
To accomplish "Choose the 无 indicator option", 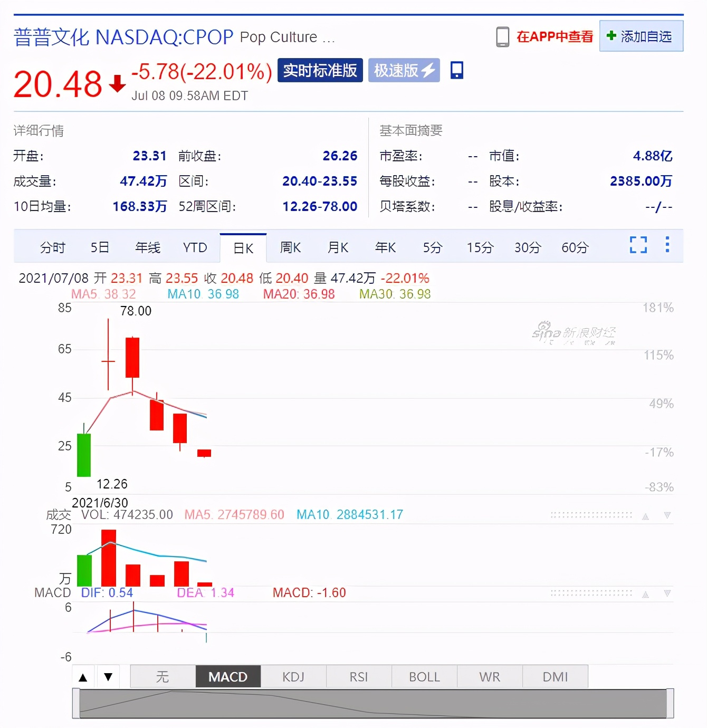I will (x=163, y=676).
